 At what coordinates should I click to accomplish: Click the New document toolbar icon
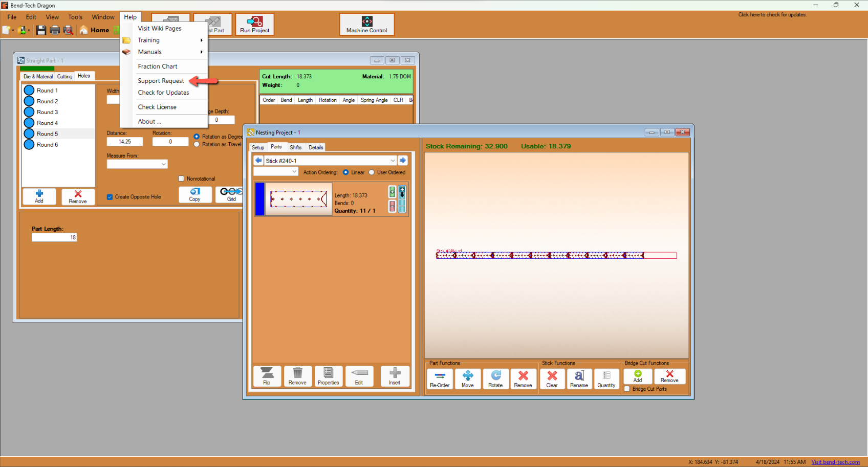tap(6, 30)
